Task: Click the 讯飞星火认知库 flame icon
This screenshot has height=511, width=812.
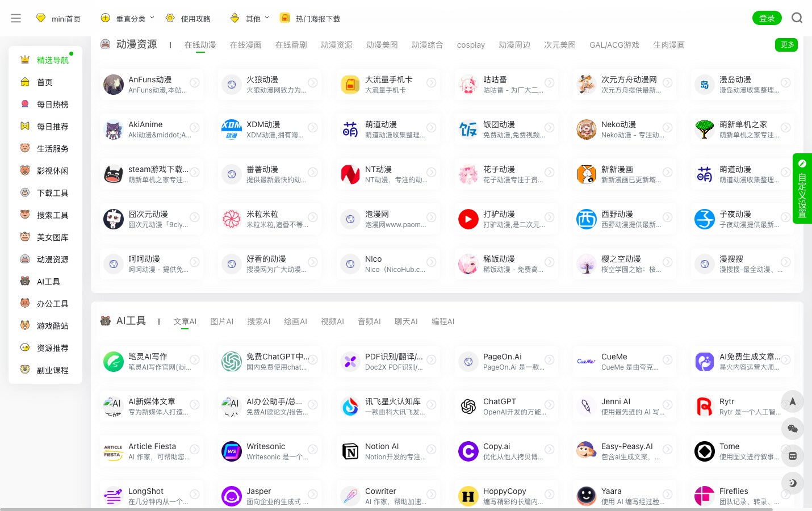Action: (x=350, y=407)
